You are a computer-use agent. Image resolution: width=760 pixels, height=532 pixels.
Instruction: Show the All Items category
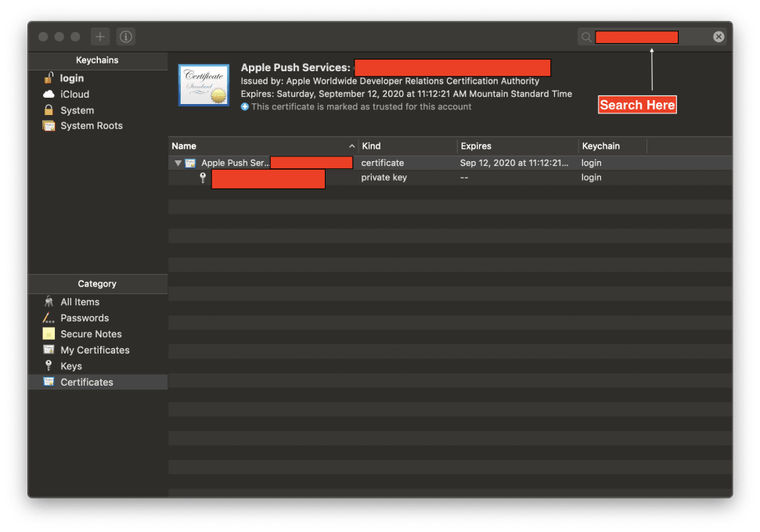[x=80, y=302]
